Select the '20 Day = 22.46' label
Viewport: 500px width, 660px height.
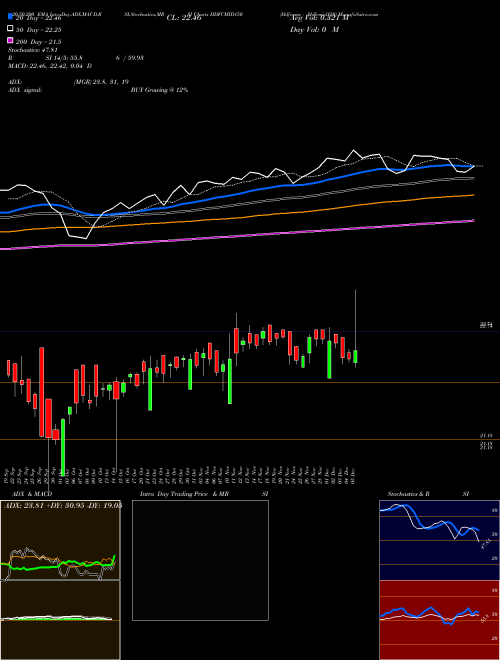point(38,18)
